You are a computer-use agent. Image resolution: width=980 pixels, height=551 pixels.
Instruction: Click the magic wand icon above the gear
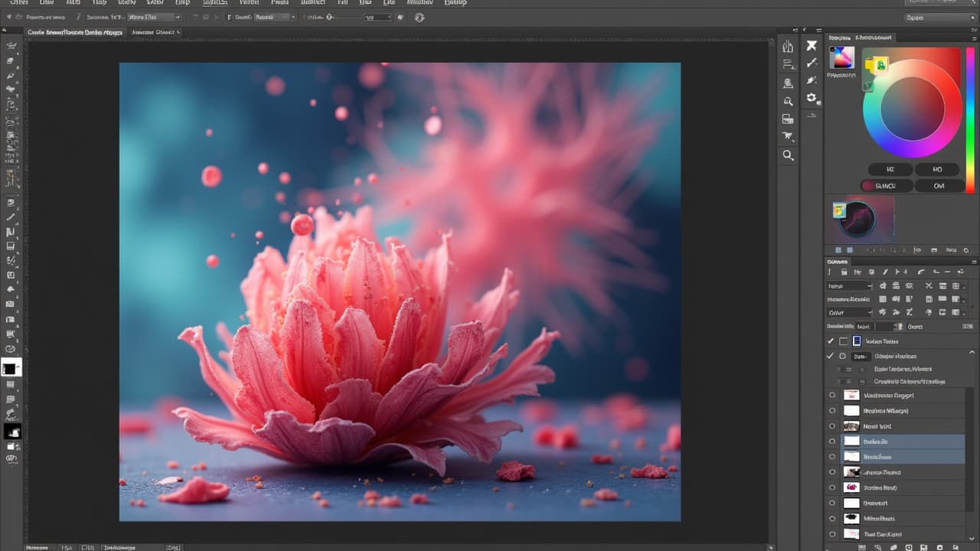[x=812, y=80]
